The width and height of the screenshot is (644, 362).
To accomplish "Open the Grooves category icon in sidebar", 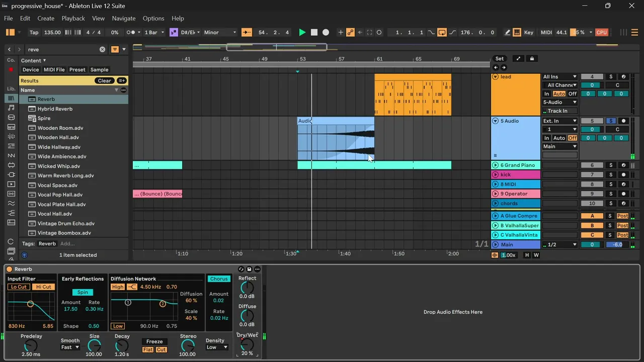I will (11, 204).
